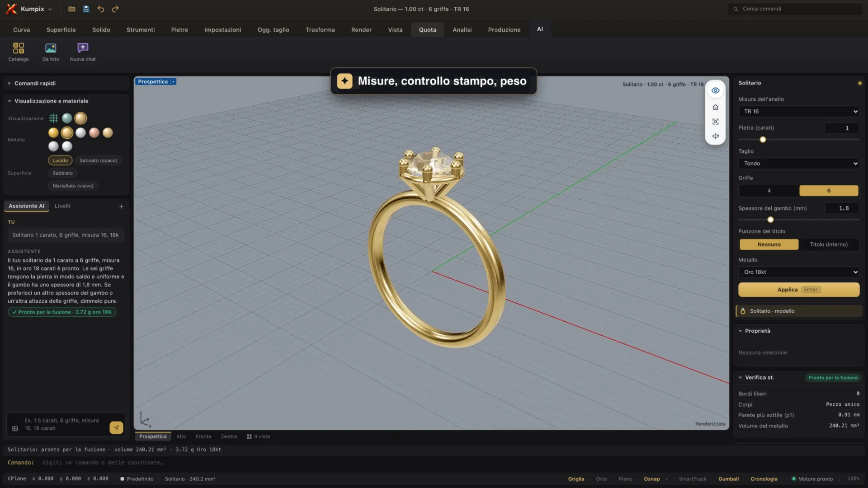Open the Catalogo icon in the AI ribbon
The width and height of the screenshot is (868, 488).
(x=19, y=52)
